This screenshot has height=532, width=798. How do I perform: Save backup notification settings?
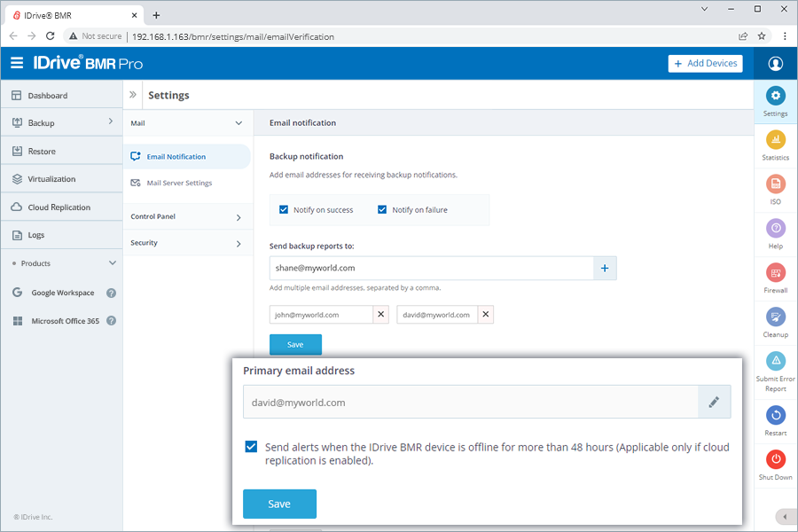pos(295,345)
